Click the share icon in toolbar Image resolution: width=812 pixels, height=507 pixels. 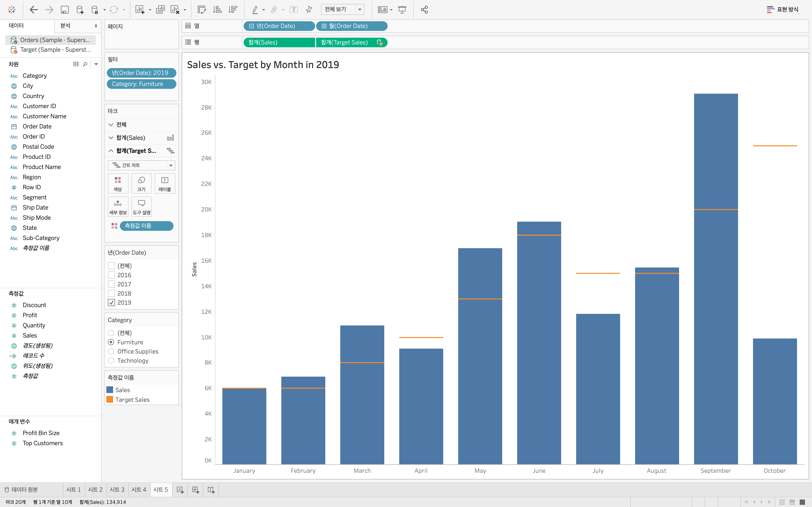coord(424,10)
